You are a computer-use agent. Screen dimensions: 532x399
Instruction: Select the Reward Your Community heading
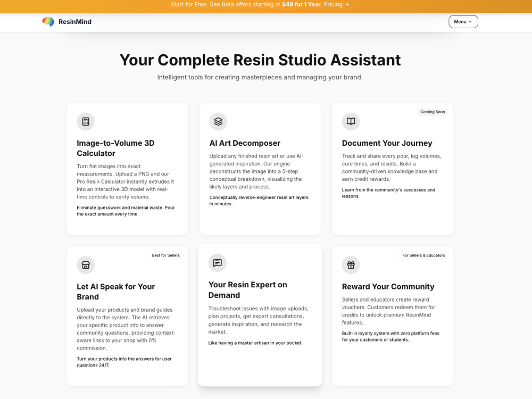(388, 287)
